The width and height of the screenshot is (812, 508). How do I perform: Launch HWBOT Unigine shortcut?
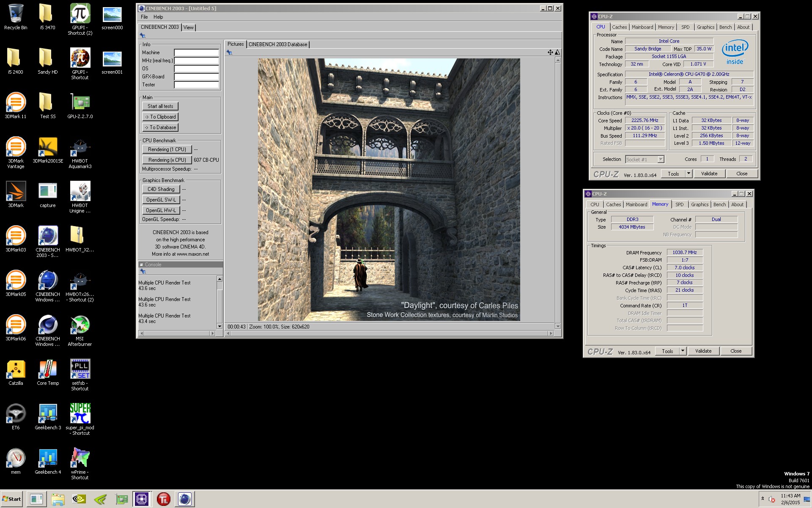click(80, 197)
